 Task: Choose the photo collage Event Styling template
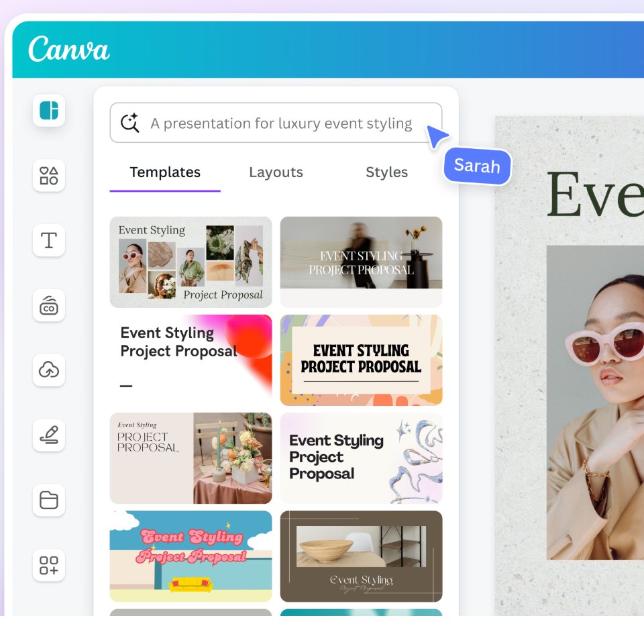pos(191,262)
